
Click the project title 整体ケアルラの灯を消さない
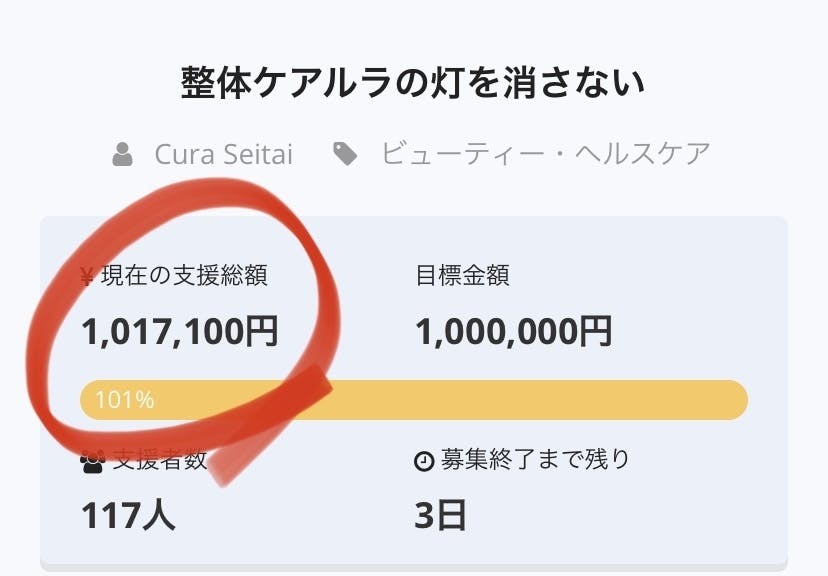(413, 83)
